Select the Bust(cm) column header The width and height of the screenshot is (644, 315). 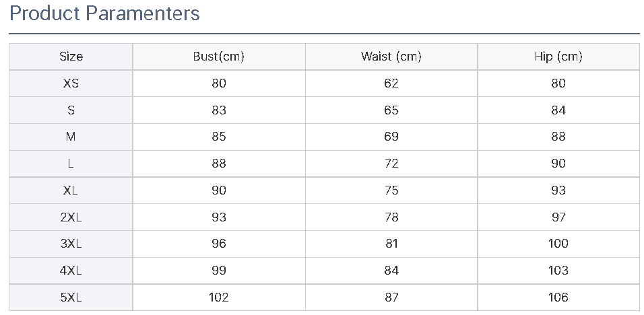point(219,57)
